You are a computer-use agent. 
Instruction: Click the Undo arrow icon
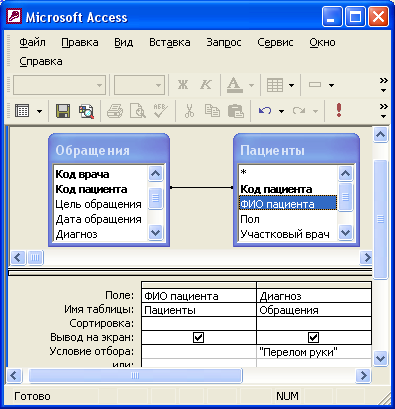(265, 111)
